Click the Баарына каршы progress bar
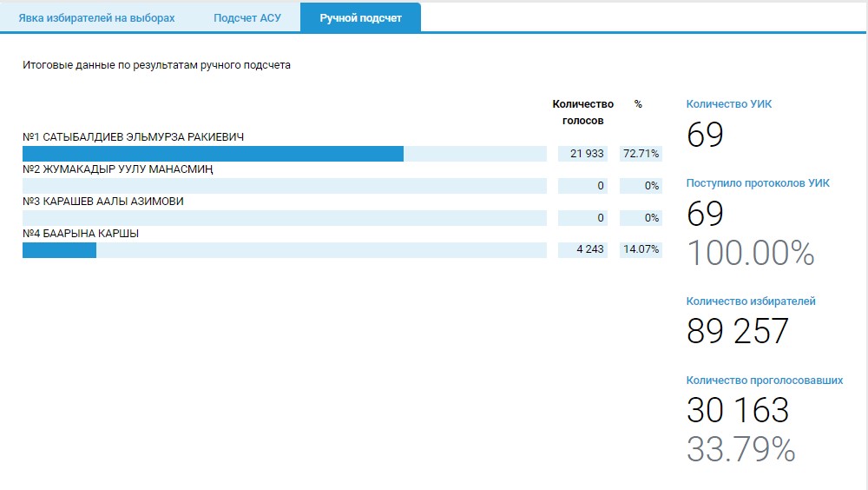Viewport: 868px width, 490px height. pyautogui.click(x=59, y=250)
